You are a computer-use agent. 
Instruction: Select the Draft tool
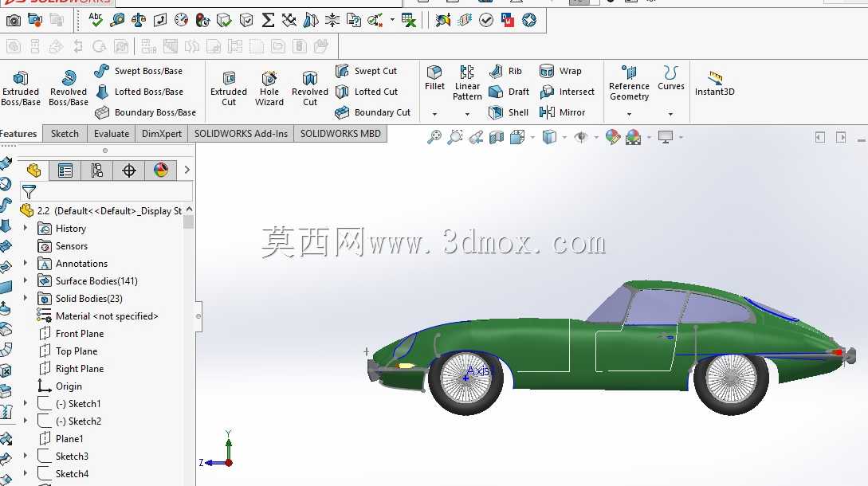[509, 92]
